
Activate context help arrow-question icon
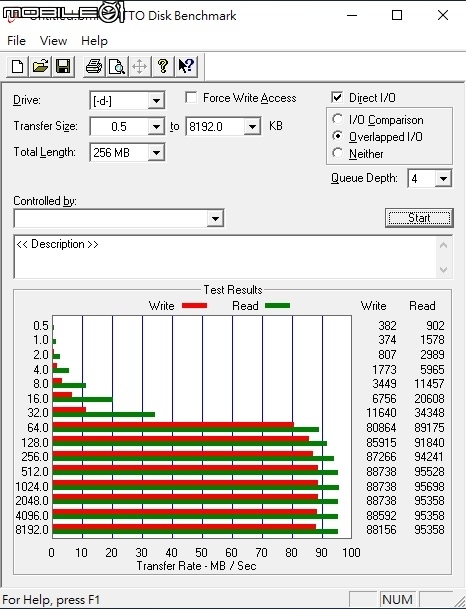(186, 66)
